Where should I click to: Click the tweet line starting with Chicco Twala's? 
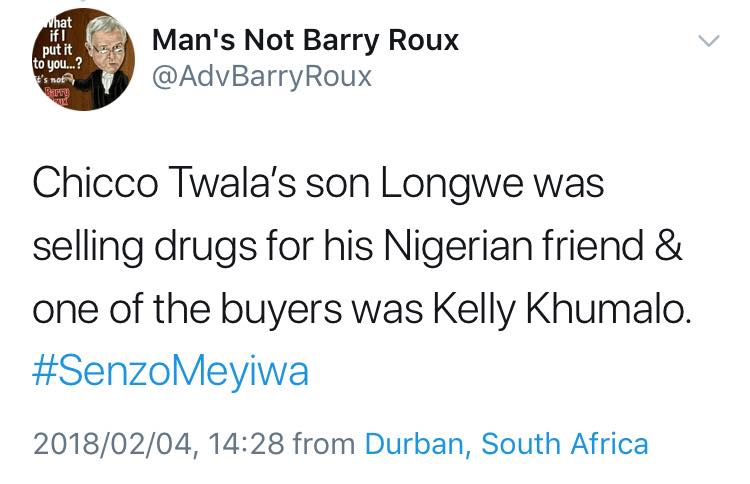pos(318,184)
